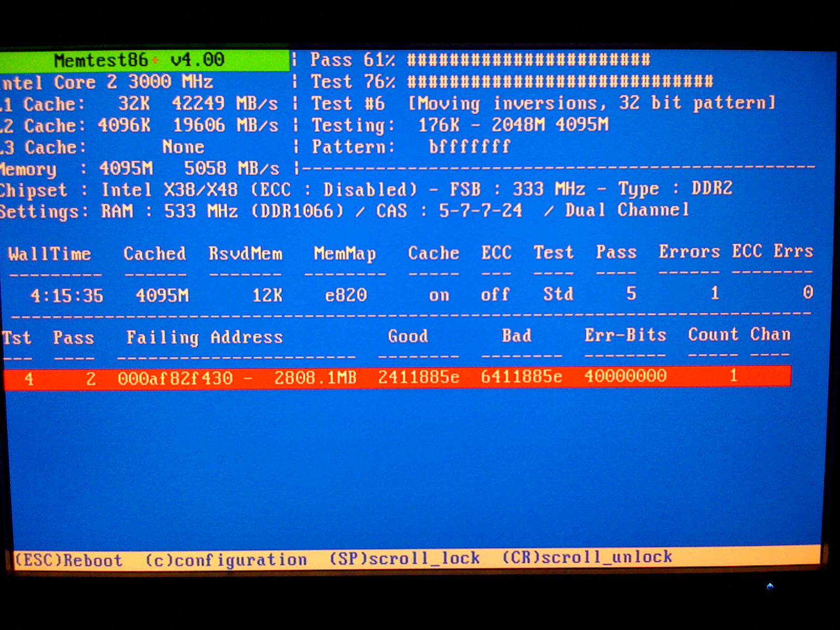
Task: Click the red failing address error row
Action: (x=397, y=377)
